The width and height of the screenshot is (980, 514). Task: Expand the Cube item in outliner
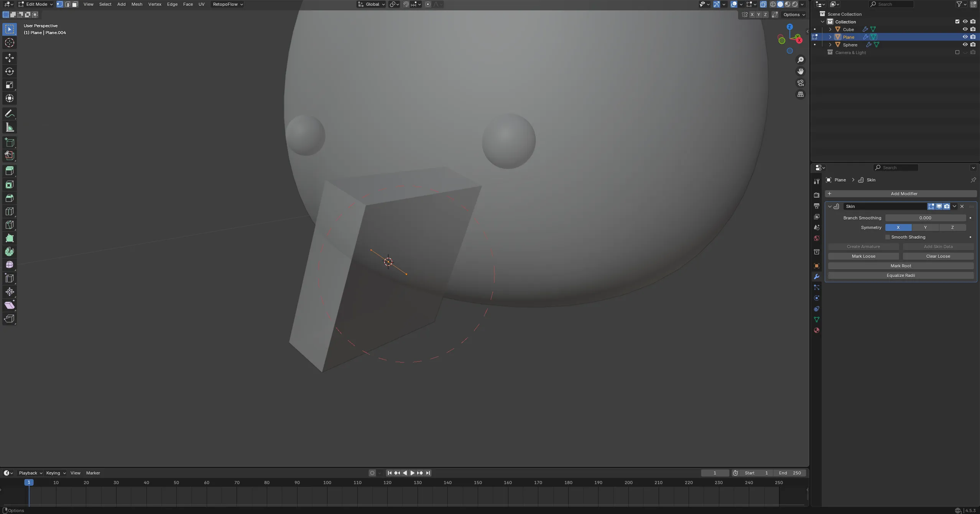pos(830,30)
